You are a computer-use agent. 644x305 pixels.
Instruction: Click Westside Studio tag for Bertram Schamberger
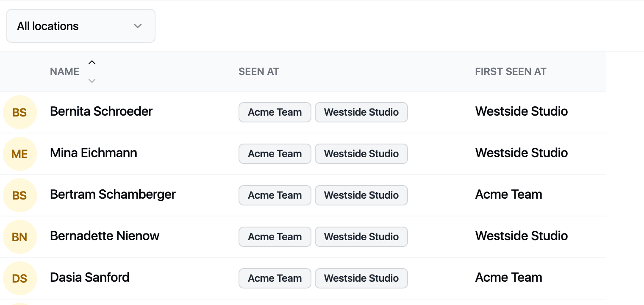pyautogui.click(x=361, y=195)
